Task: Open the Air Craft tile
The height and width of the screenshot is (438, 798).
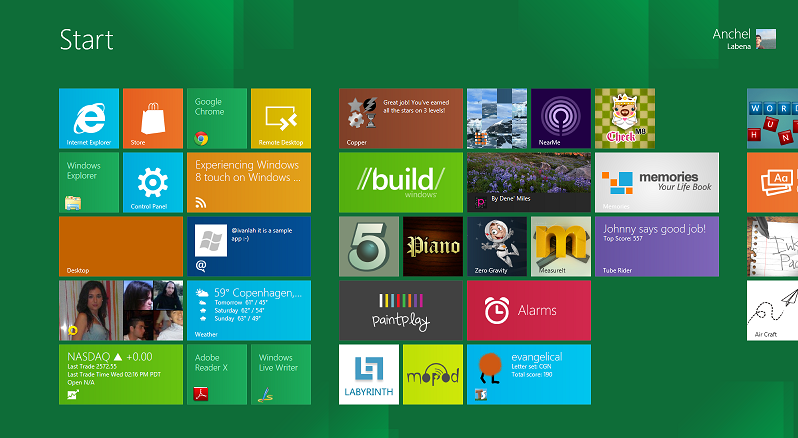Action: (773, 310)
